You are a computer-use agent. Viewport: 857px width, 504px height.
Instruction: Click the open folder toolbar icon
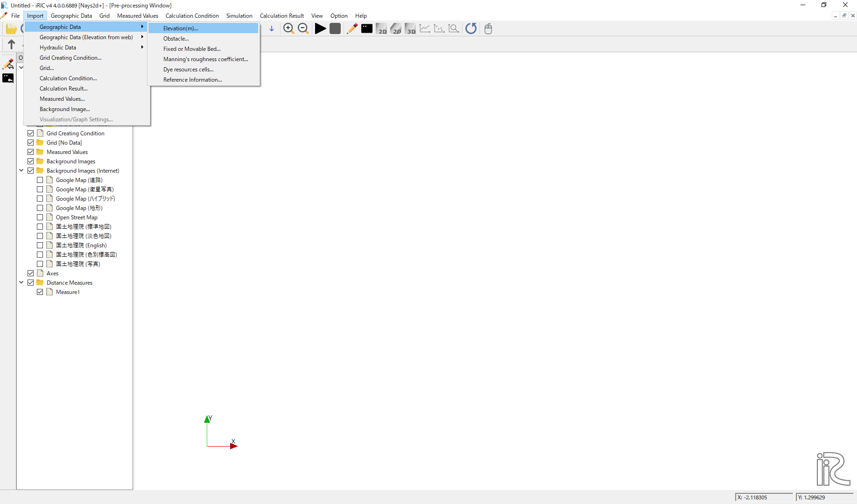(12, 29)
